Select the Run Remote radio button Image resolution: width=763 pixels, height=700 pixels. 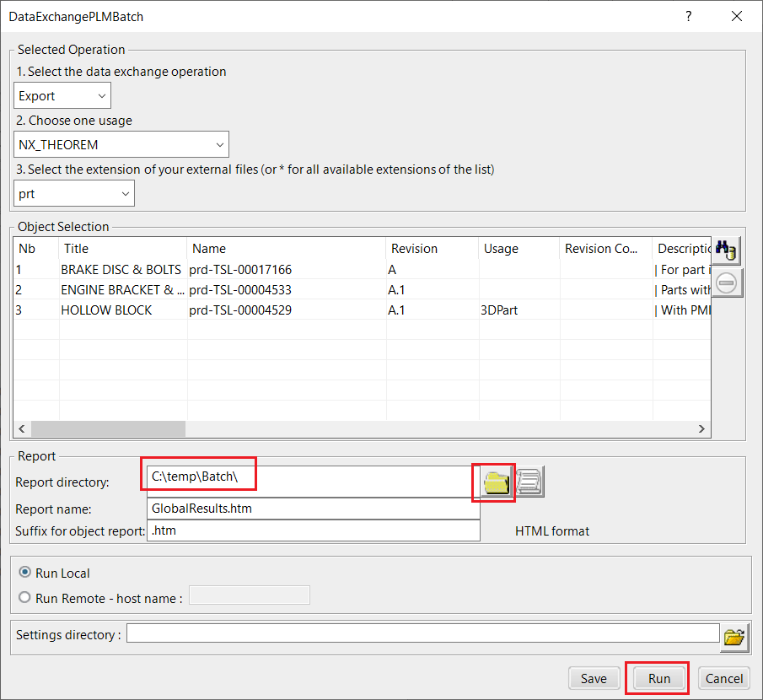point(24,597)
